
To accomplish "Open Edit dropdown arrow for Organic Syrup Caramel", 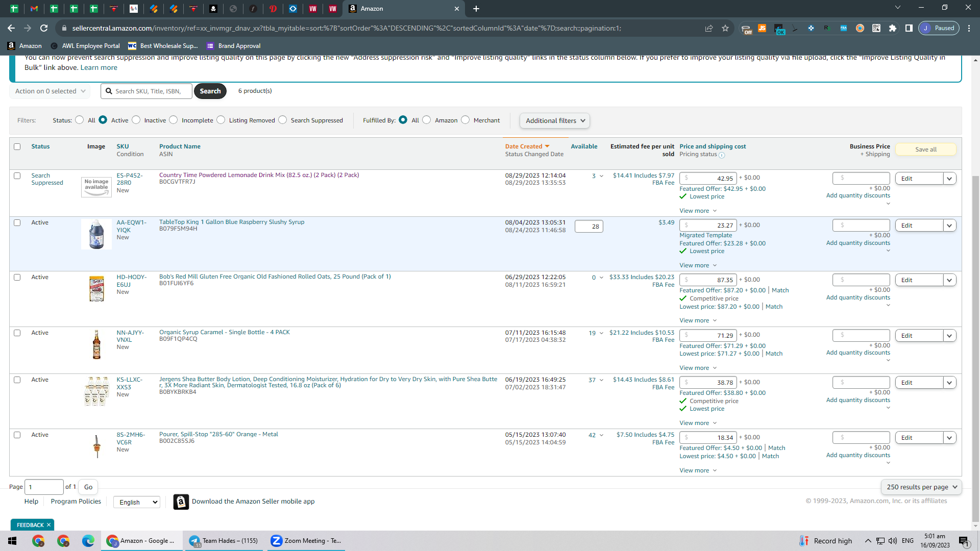I will [x=949, y=336].
